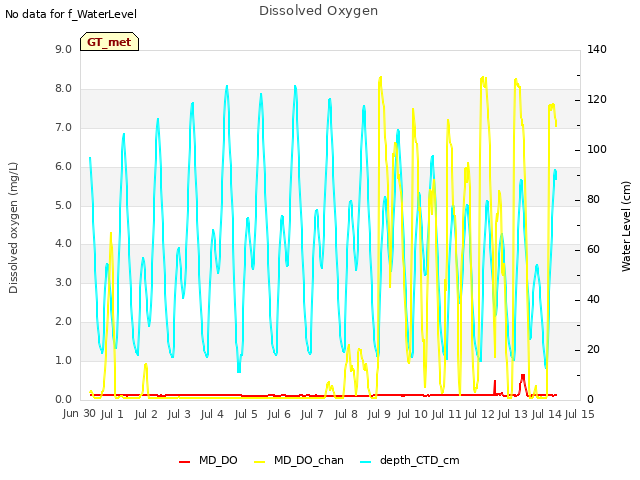Click the GT_met label box
The width and height of the screenshot is (640, 480).
(x=109, y=42)
